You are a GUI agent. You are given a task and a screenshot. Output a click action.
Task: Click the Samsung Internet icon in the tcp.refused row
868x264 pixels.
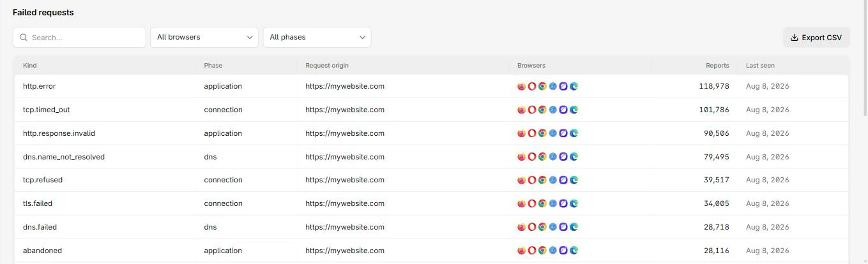(563, 180)
